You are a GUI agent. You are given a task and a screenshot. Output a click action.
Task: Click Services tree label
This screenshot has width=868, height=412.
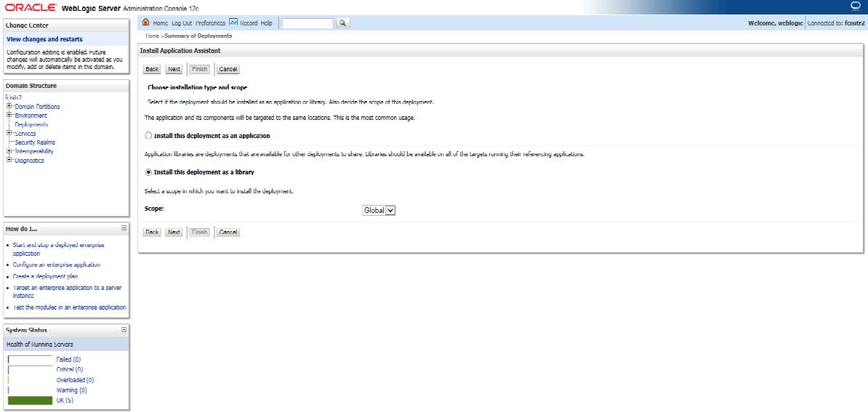click(x=25, y=133)
